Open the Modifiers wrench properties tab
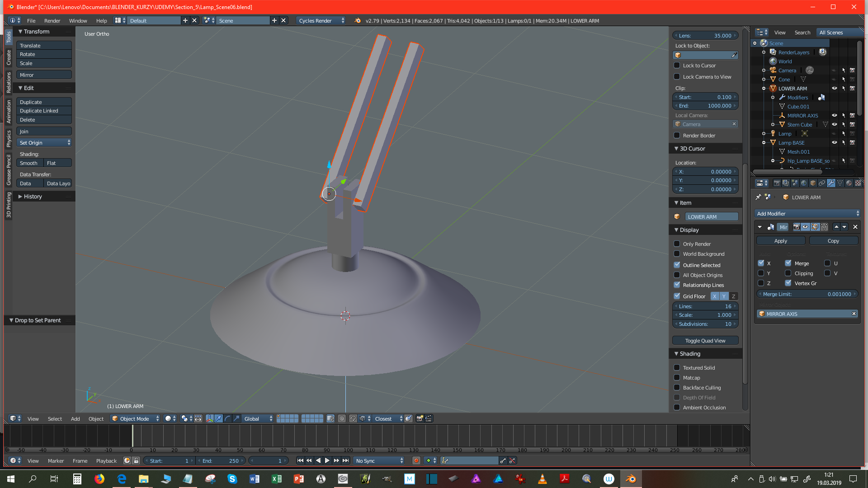 pos(831,183)
